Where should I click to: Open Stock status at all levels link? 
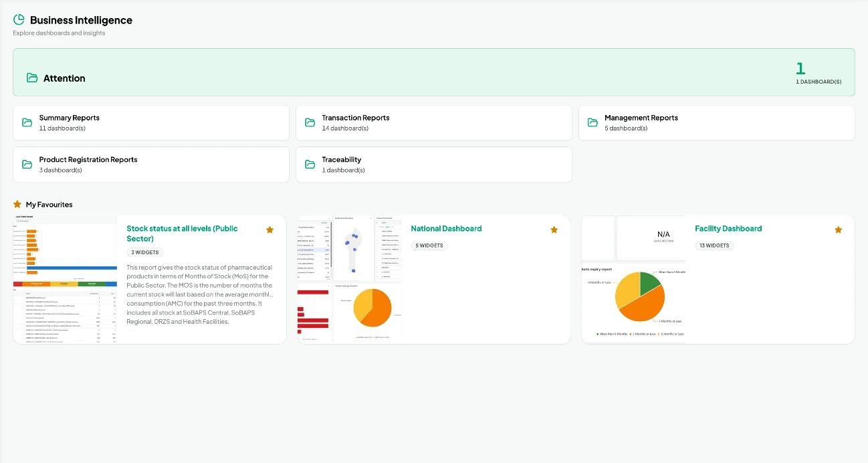(182, 234)
